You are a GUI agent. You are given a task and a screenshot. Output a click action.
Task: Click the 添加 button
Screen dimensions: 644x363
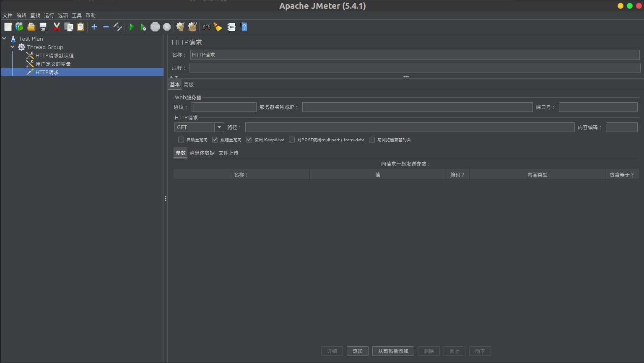coord(358,351)
